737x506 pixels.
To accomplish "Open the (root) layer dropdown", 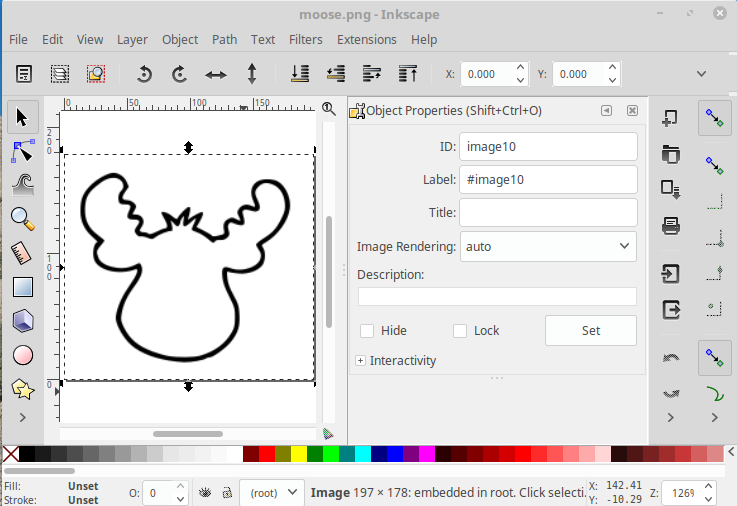I will 273,492.
